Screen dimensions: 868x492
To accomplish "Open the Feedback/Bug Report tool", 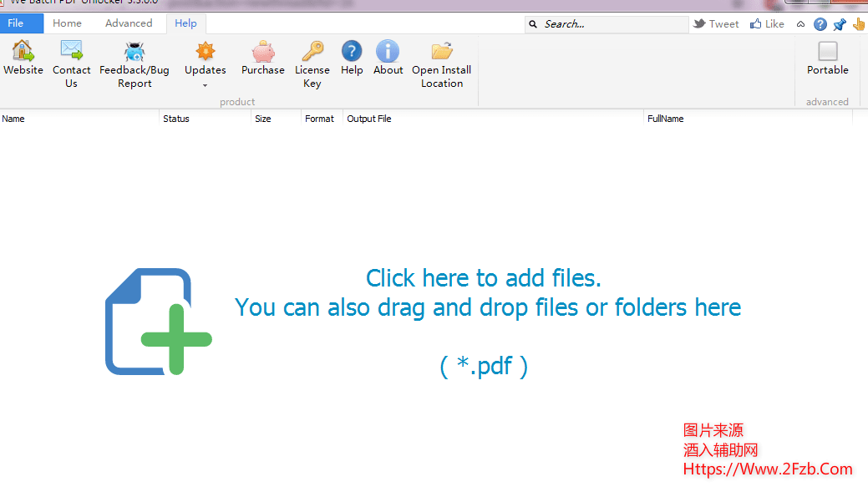I will pos(134,53).
